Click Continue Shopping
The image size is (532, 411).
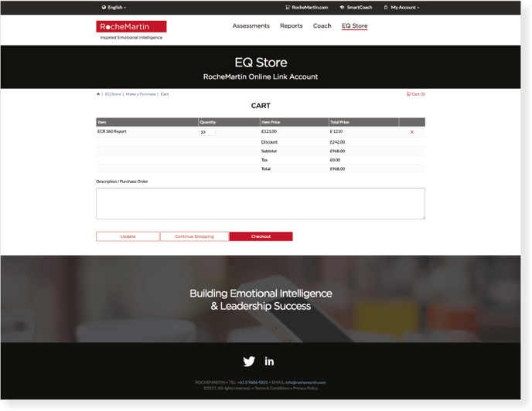click(194, 236)
